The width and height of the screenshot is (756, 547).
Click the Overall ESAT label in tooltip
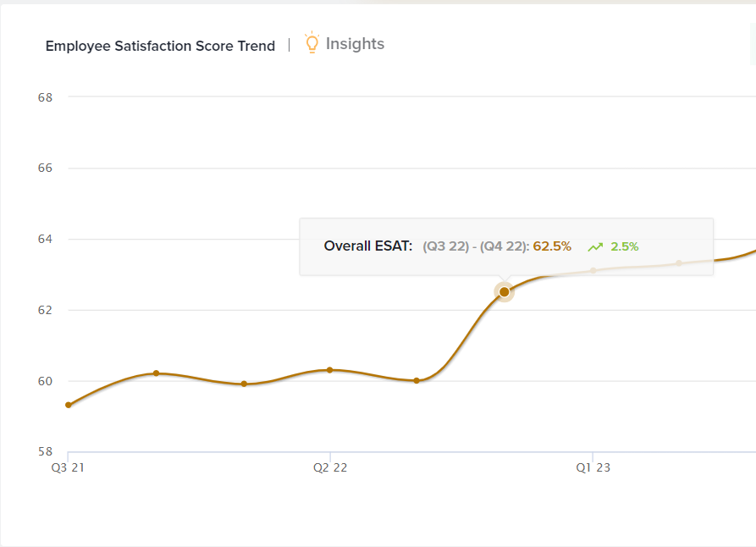[x=367, y=246]
